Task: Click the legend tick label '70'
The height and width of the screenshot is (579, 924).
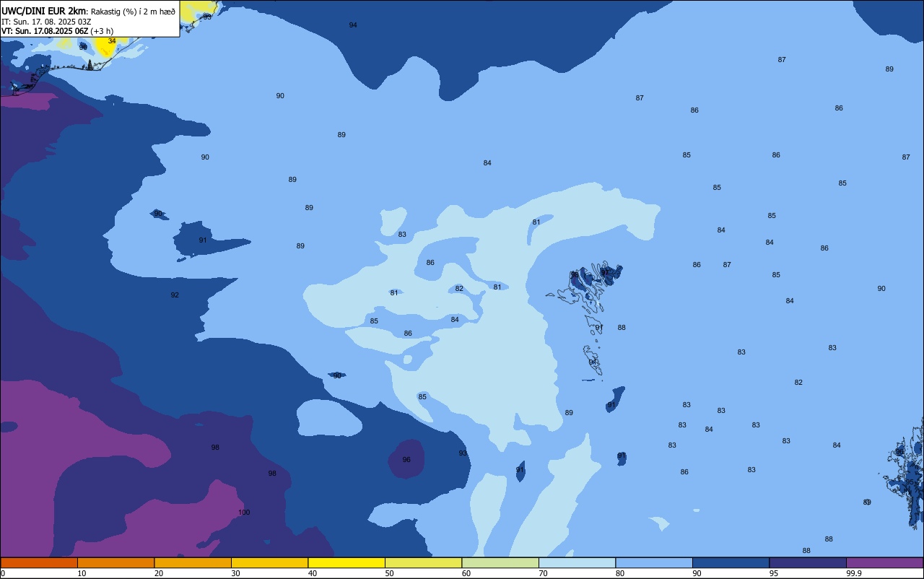Action: pos(543,573)
